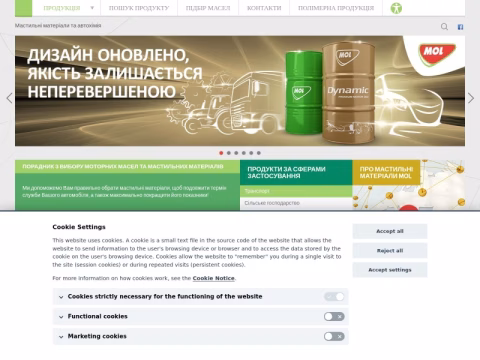Click the Reject all button
This screenshot has width=480, height=360.
tap(390, 250)
